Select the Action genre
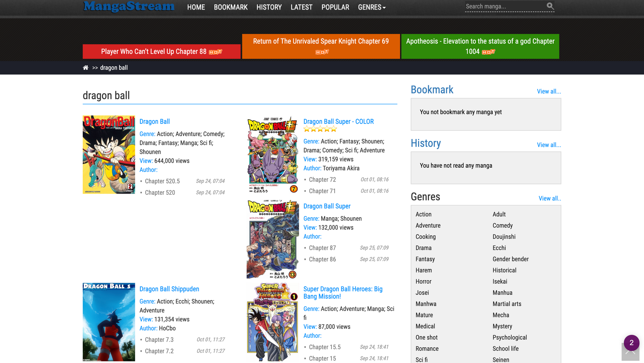The image size is (644, 363). 423,214
